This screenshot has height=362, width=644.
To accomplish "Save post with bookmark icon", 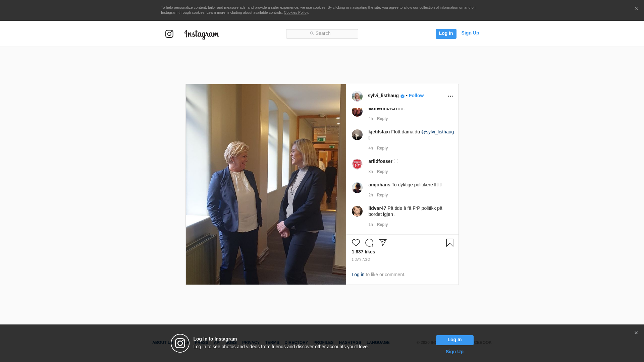I will 449,242.
